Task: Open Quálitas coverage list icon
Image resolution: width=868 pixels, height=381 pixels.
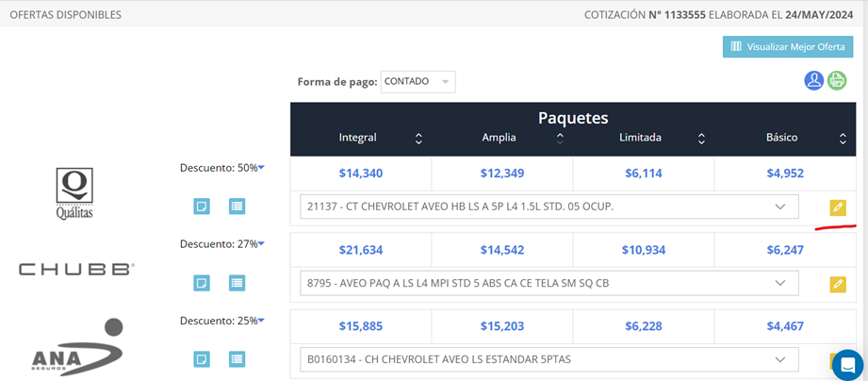Action: click(x=237, y=207)
